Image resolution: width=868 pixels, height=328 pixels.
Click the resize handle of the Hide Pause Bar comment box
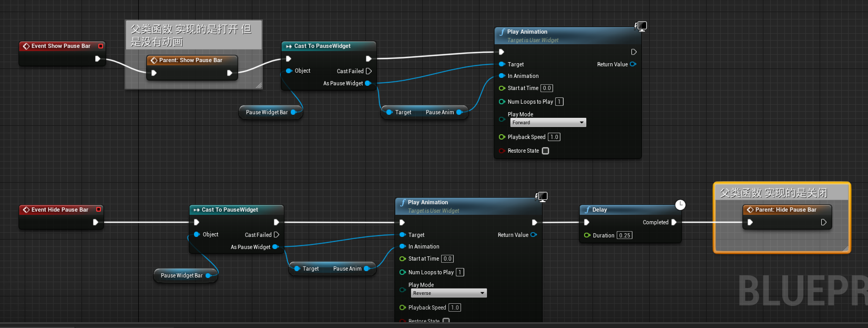[x=846, y=249]
